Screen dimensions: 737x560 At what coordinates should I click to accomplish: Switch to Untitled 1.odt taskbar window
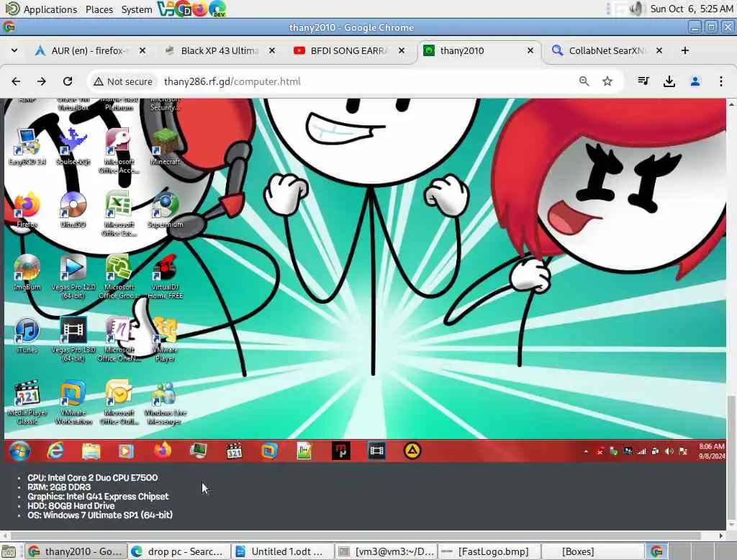tap(283, 551)
